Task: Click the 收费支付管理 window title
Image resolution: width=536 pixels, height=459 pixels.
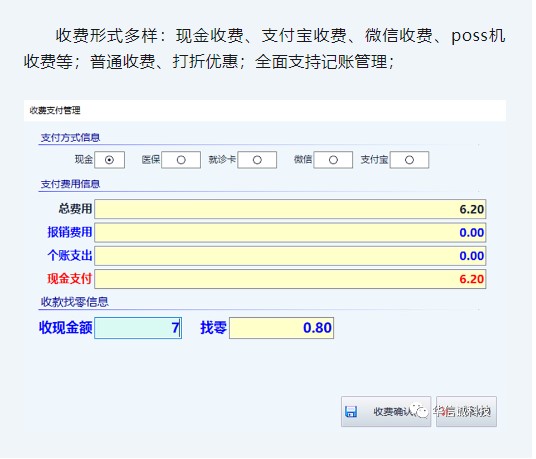Action: (55, 110)
